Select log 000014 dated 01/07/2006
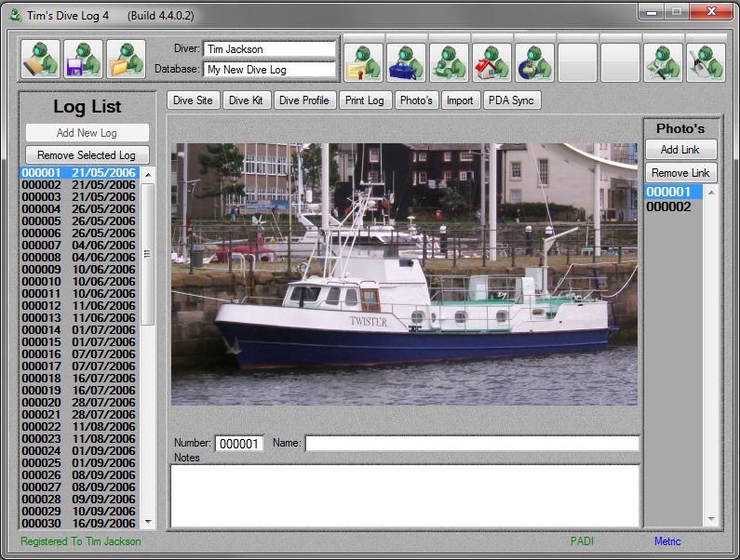Screen dimensions: 740x560 point(79,330)
